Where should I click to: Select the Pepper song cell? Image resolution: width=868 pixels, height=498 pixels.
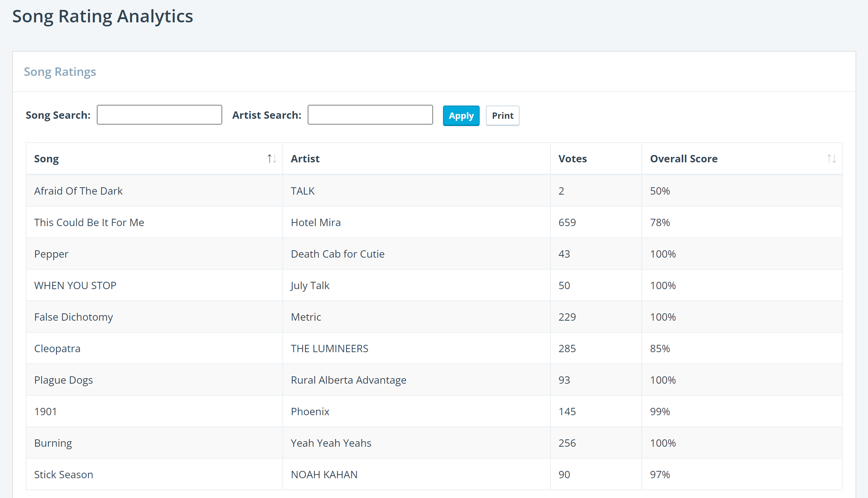(x=154, y=254)
